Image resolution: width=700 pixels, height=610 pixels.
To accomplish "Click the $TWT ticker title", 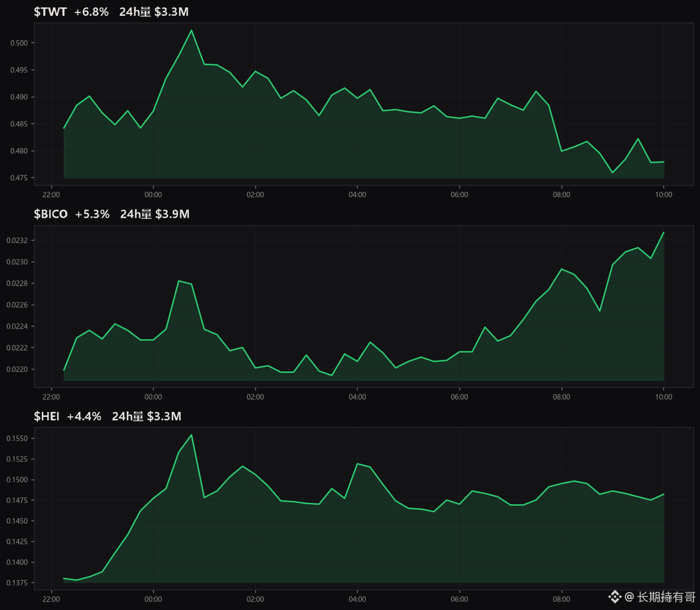I will pos(50,12).
